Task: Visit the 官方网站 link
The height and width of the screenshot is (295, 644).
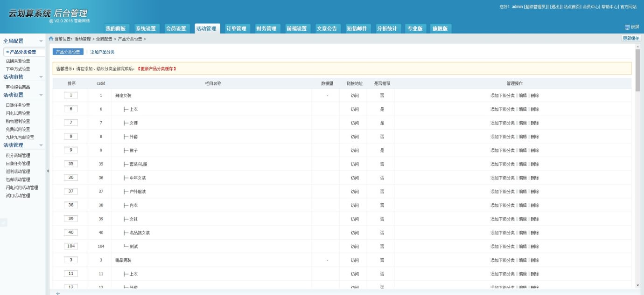Action: tap(629, 7)
